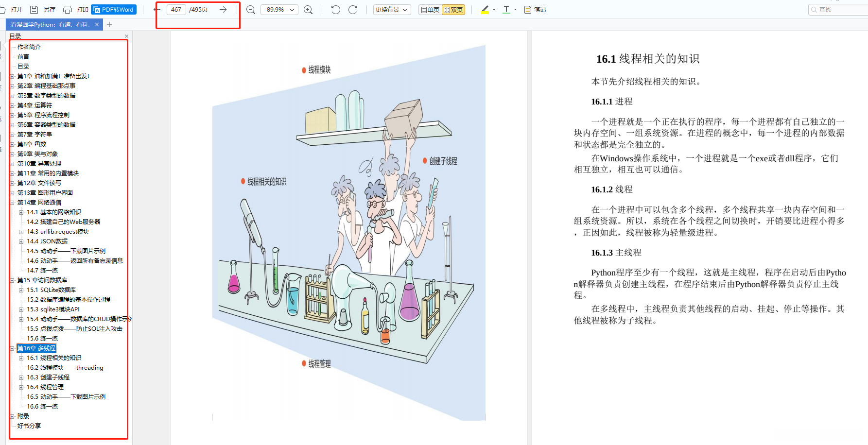Open section 16.5 下载图片示例
The width and height of the screenshot is (868, 445).
tap(66, 397)
